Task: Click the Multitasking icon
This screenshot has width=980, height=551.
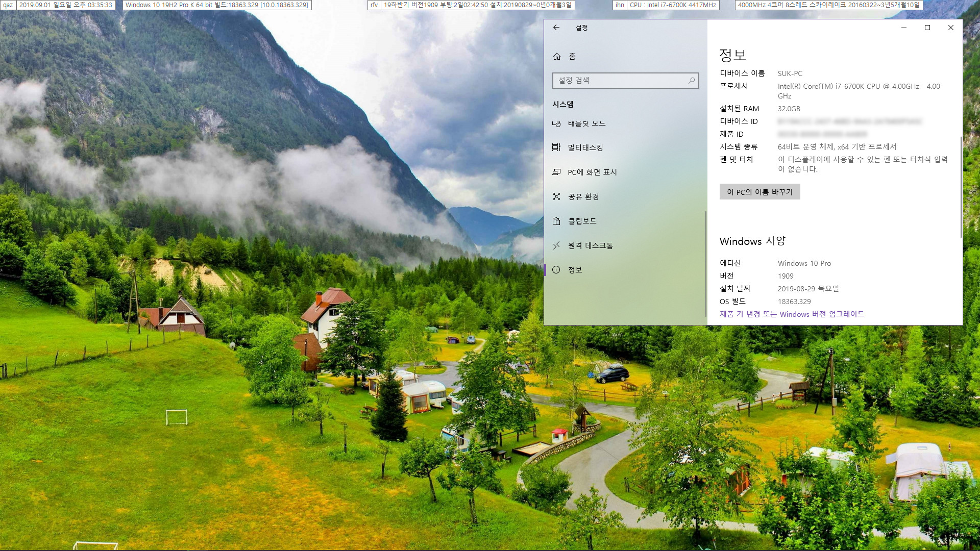Action: 556,147
